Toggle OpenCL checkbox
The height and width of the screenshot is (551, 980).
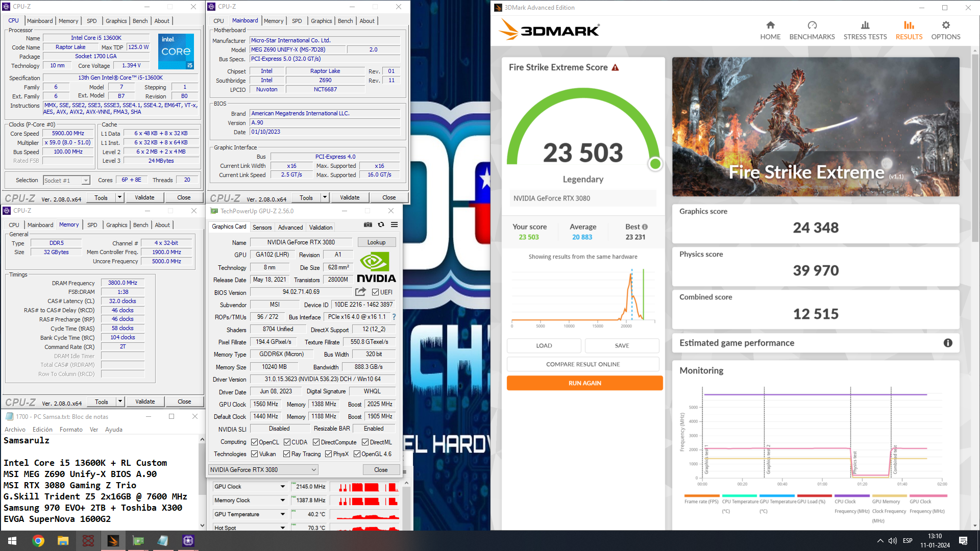255,442
